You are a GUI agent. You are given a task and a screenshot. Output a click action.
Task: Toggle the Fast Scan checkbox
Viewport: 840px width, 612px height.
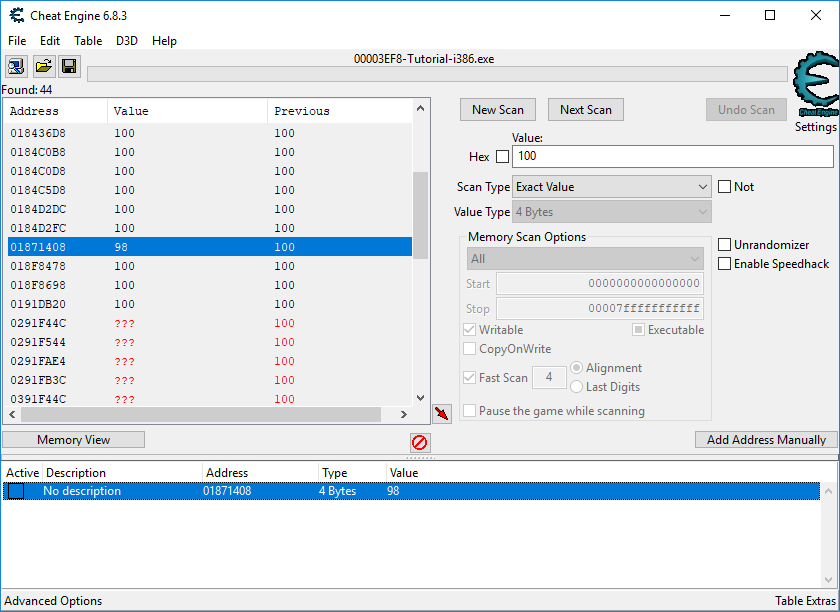click(469, 377)
